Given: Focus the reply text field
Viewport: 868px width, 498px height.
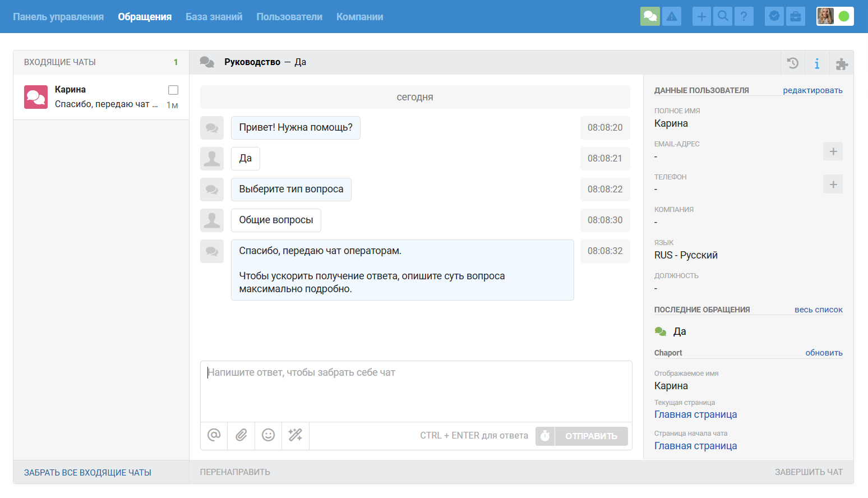Looking at the screenshot, I should (416, 391).
